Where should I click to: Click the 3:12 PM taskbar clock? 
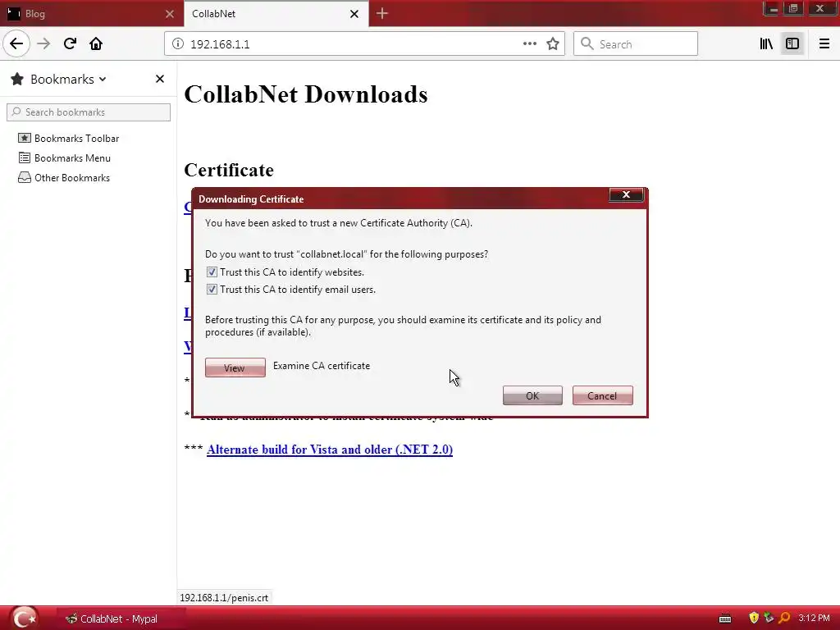[x=814, y=619]
